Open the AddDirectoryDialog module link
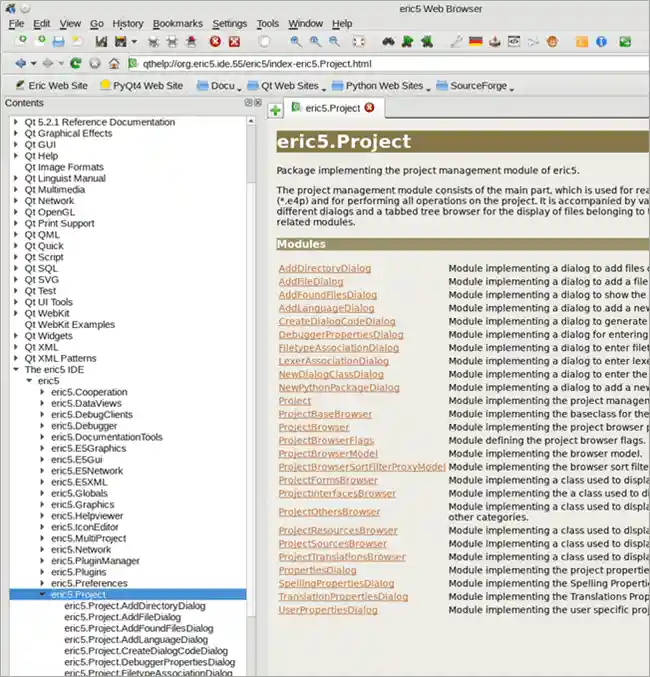 (x=324, y=269)
